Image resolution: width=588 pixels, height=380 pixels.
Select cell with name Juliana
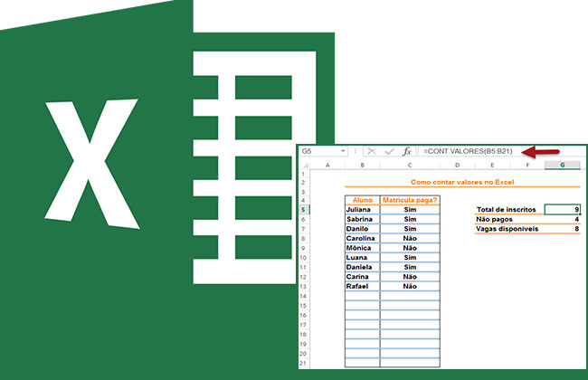pos(362,210)
